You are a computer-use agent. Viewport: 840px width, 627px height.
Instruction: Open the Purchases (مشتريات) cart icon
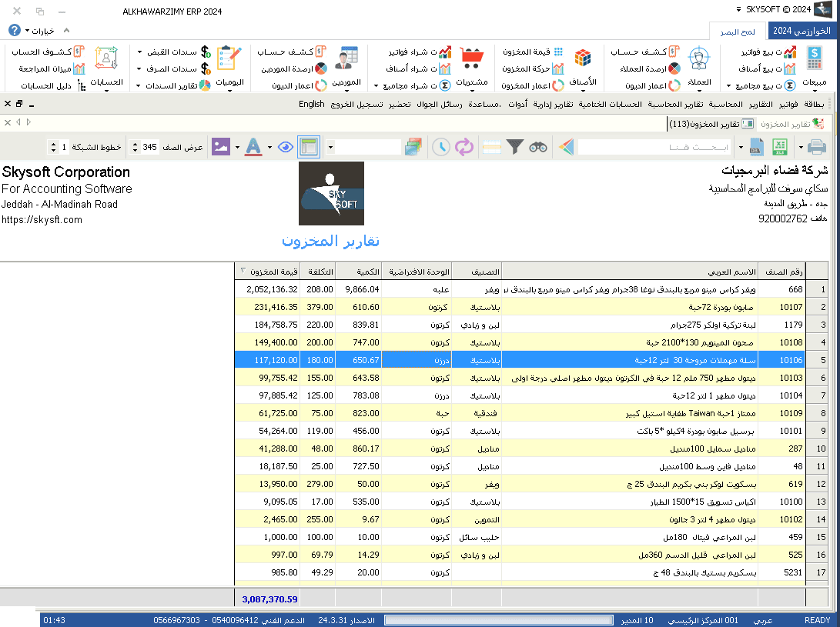[x=471, y=58]
